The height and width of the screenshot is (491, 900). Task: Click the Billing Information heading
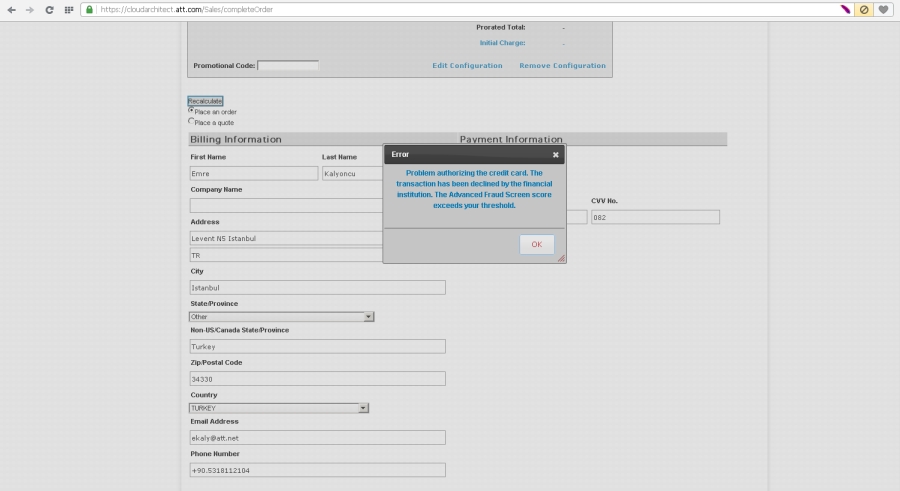tap(236, 139)
